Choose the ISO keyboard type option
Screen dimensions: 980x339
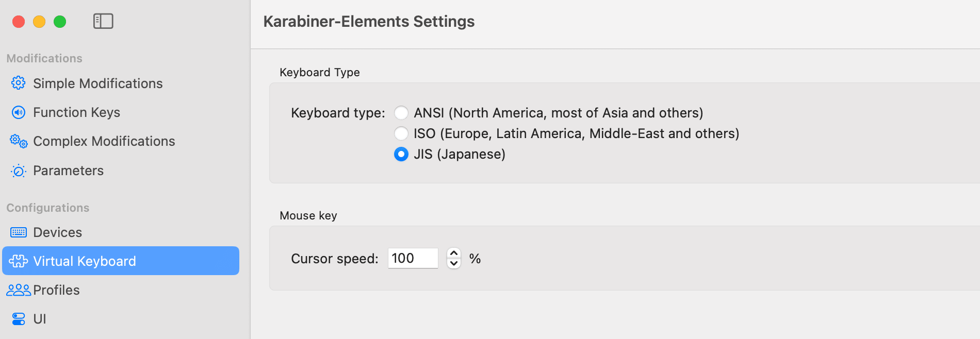(401, 133)
